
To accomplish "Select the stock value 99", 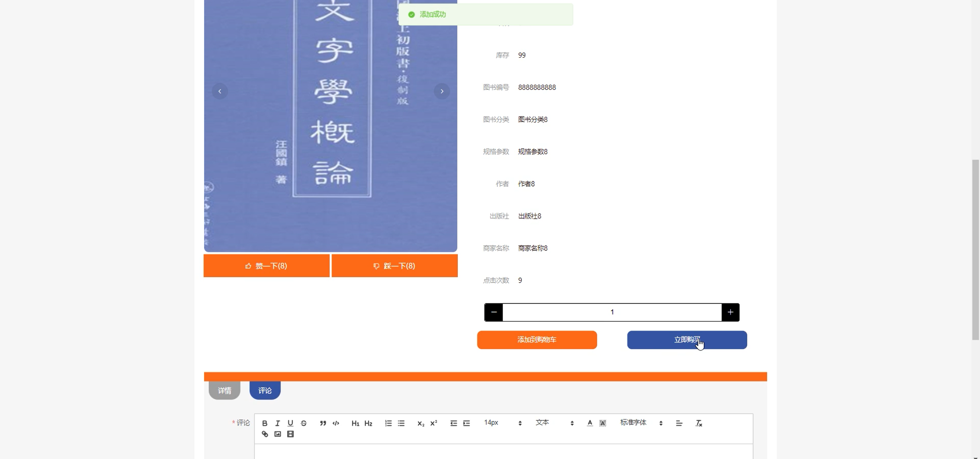I will coord(522,55).
